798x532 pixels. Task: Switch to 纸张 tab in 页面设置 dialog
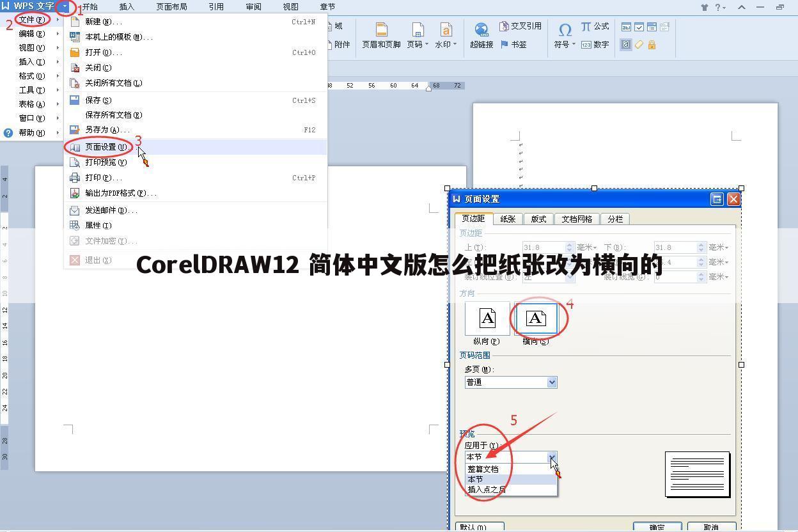[508, 219]
